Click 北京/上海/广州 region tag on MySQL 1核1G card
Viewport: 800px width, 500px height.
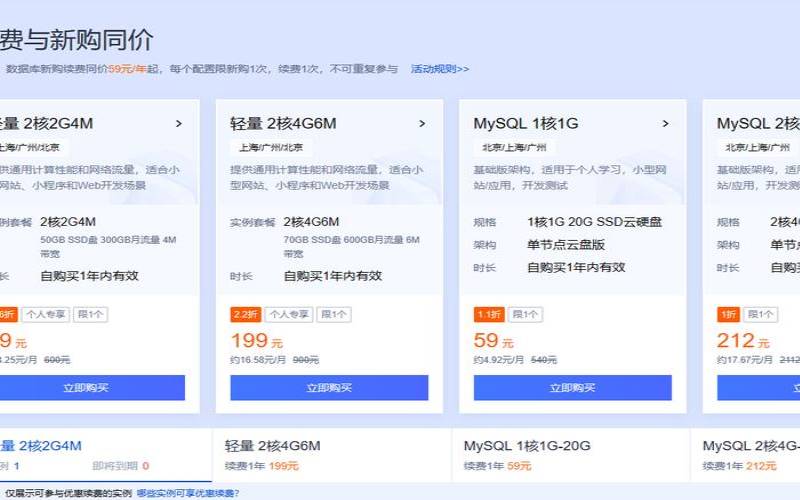tap(514, 148)
